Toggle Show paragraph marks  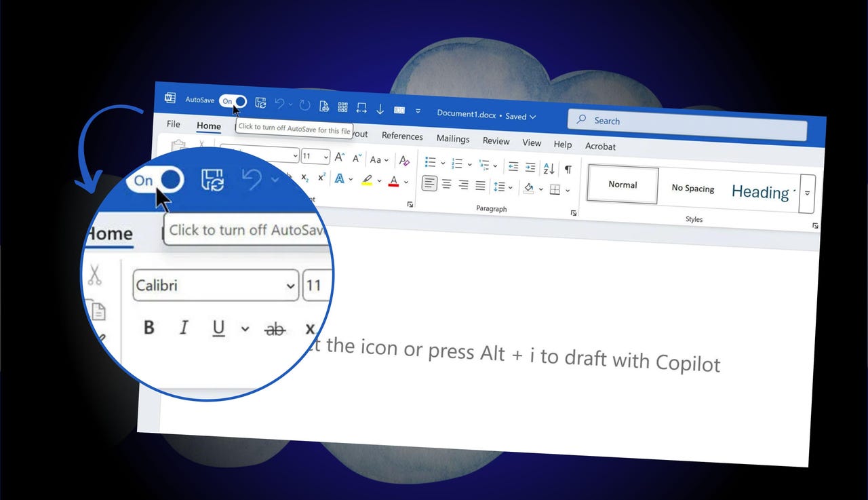(568, 169)
